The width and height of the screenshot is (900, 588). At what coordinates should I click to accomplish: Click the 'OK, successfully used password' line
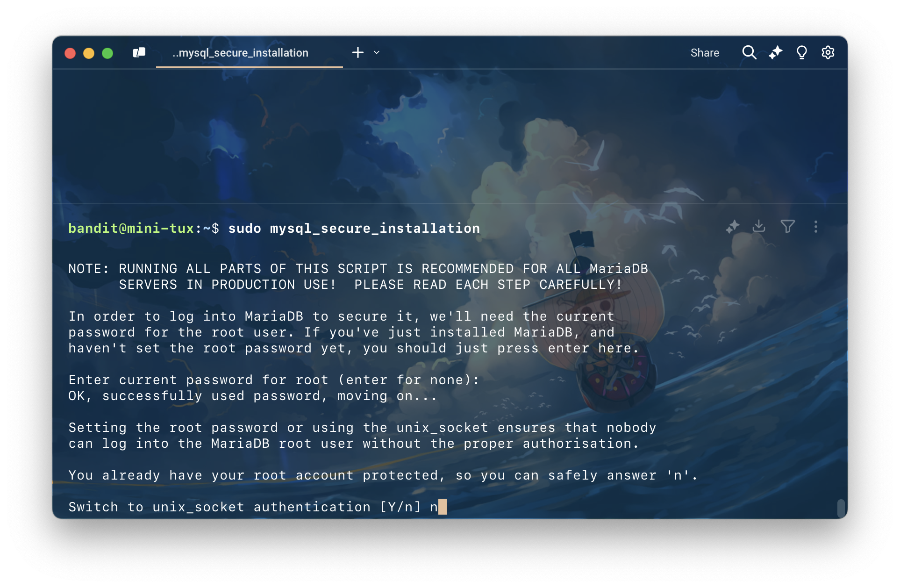tap(252, 396)
